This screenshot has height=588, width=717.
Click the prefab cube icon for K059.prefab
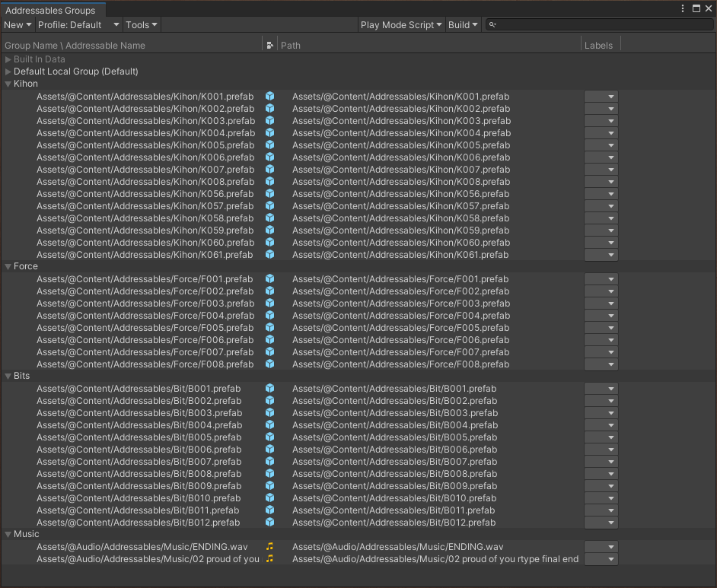coord(269,230)
